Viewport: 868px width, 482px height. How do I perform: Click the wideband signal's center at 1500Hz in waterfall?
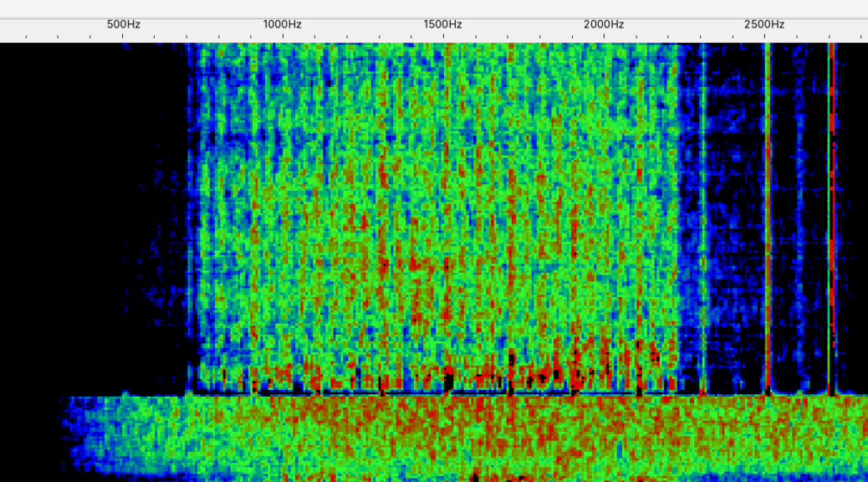point(443,209)
